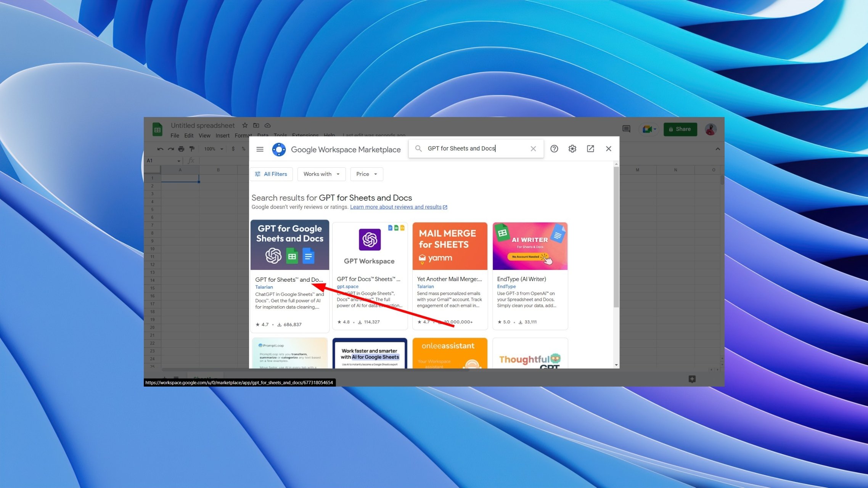Star the Untitled spreadsheet
Screen dimensions: 868x488
tap(245, 125)
